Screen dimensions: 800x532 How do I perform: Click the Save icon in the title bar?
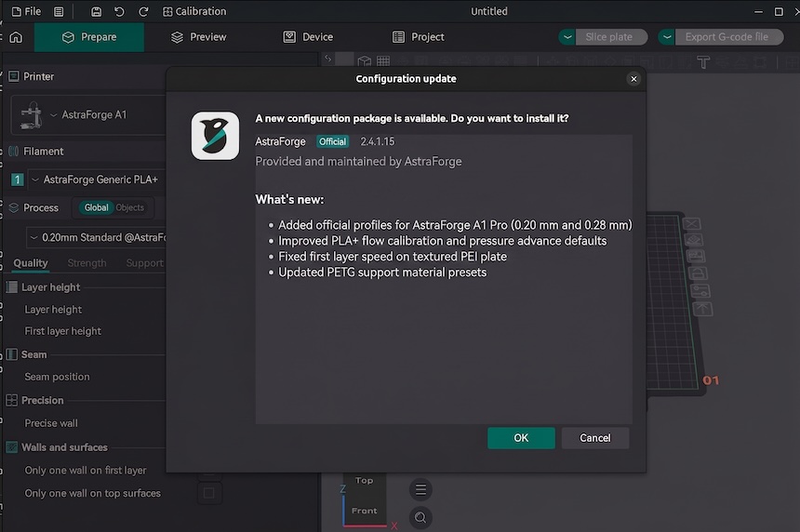96,11
